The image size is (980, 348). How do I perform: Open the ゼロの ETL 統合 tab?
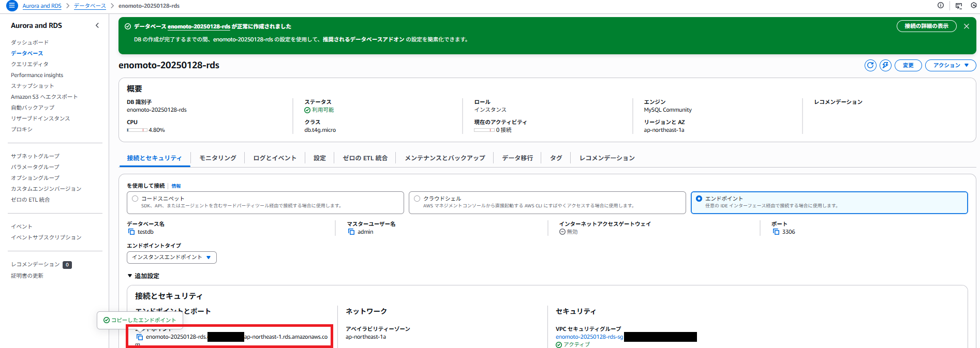tap(365, 158)
